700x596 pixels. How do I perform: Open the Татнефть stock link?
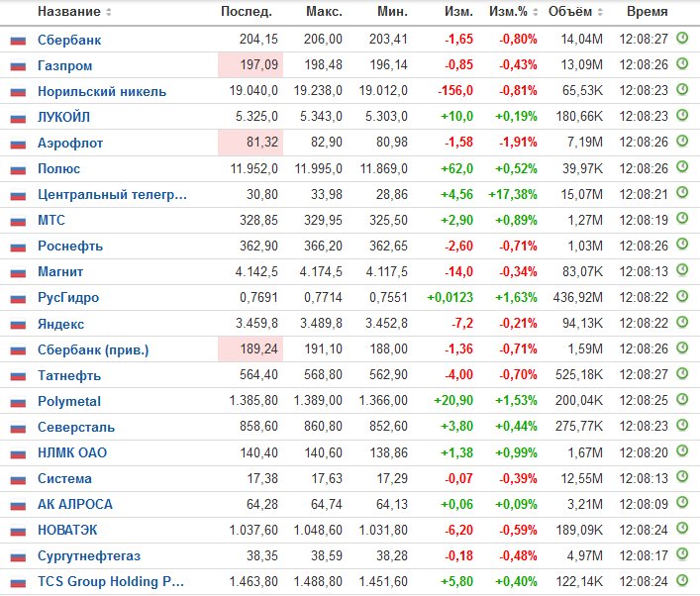(69, 376)
